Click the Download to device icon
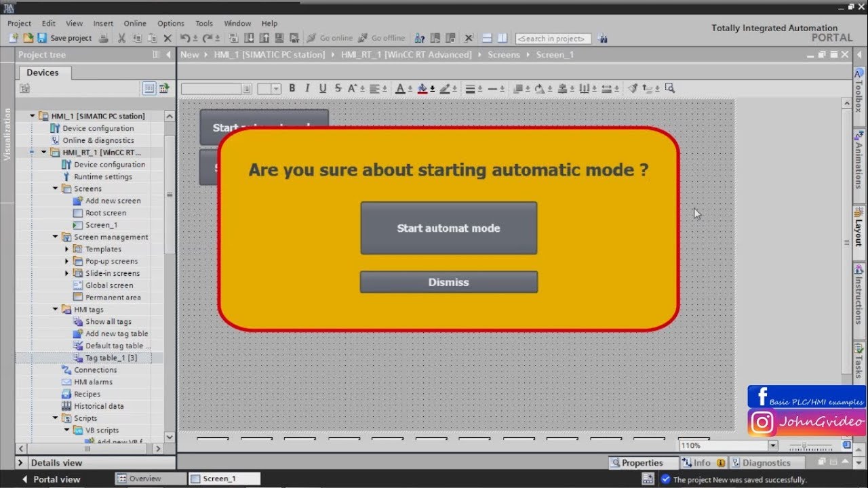 249,38
